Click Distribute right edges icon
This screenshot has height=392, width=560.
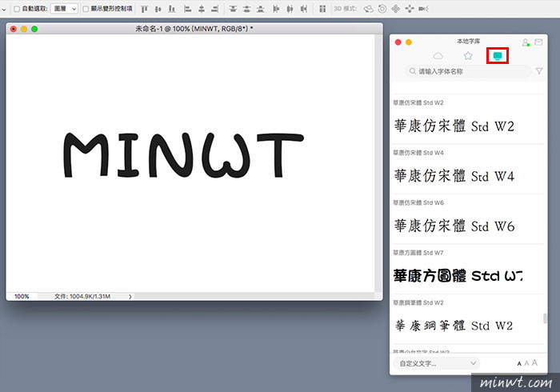303,9
